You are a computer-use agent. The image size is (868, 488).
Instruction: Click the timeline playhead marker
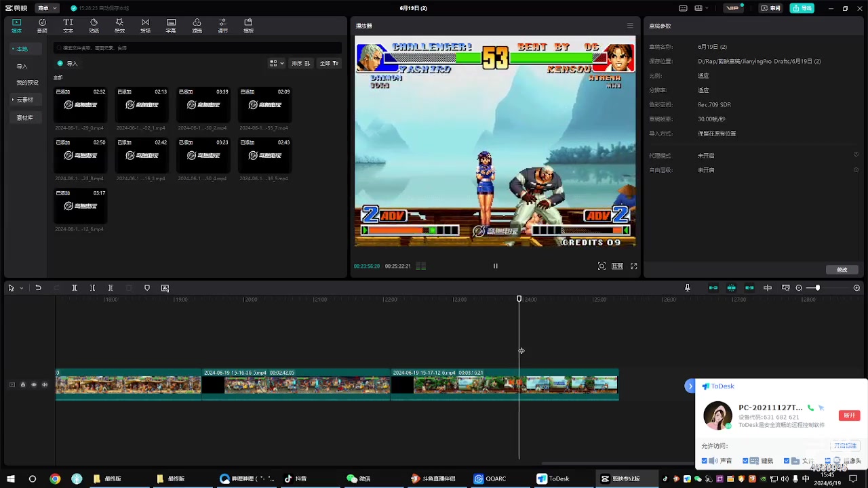click(519, 299)
